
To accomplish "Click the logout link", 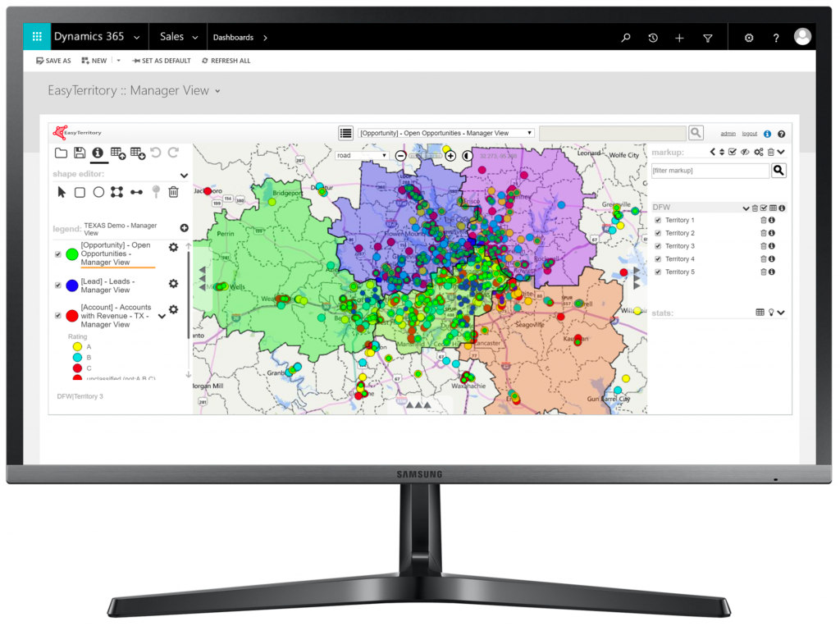I will pos(750,134).
